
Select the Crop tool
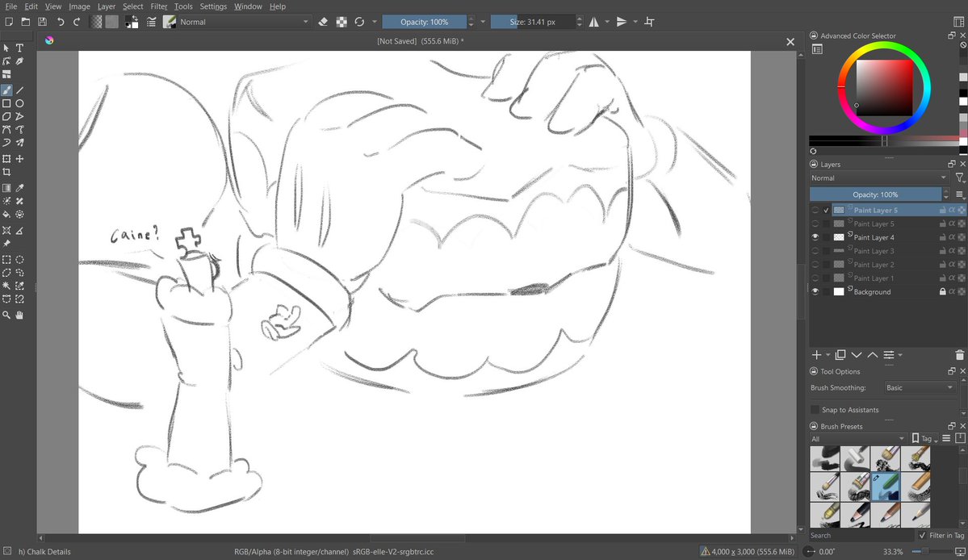(6, 172)
